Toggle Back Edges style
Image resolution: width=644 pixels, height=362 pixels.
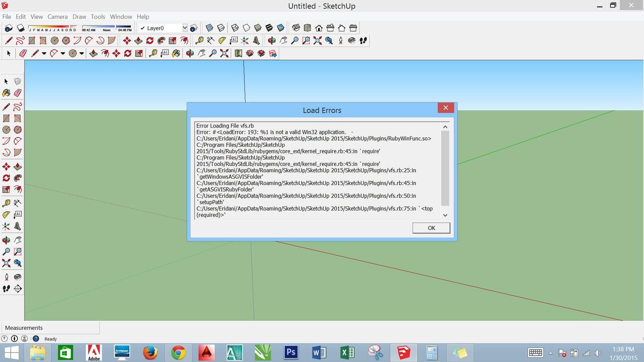221,28
